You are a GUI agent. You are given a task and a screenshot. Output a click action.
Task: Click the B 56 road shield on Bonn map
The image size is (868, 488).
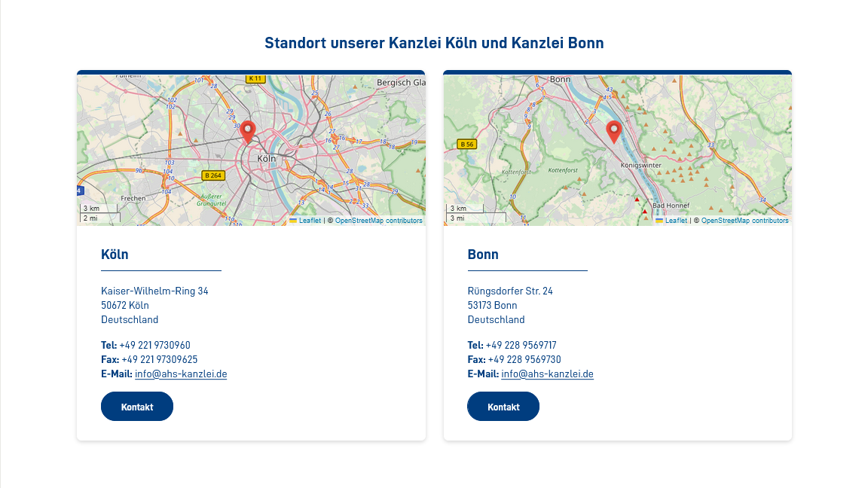[x=467, y=144]
